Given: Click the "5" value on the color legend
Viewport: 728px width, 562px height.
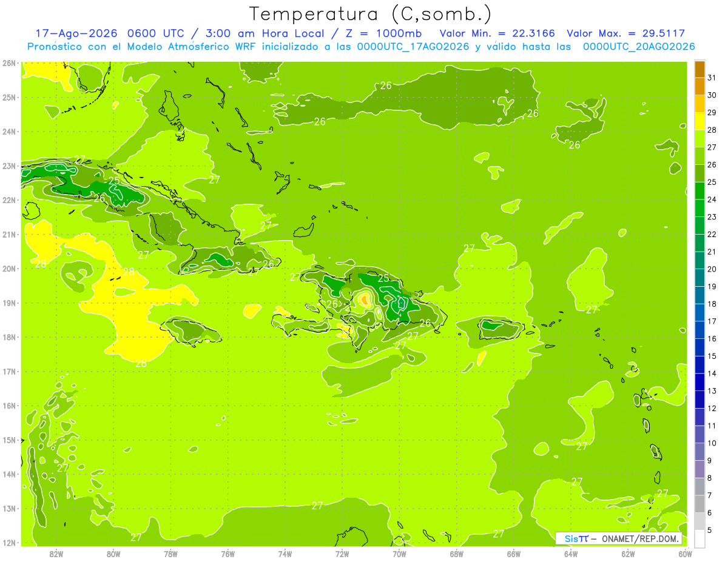Looking at the screenshot, I should pos(710,530).
